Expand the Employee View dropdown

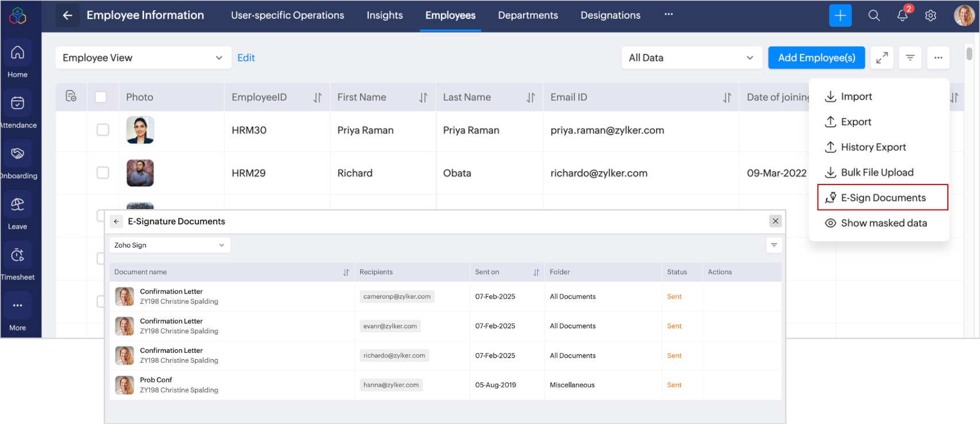(x=143, y=58)
